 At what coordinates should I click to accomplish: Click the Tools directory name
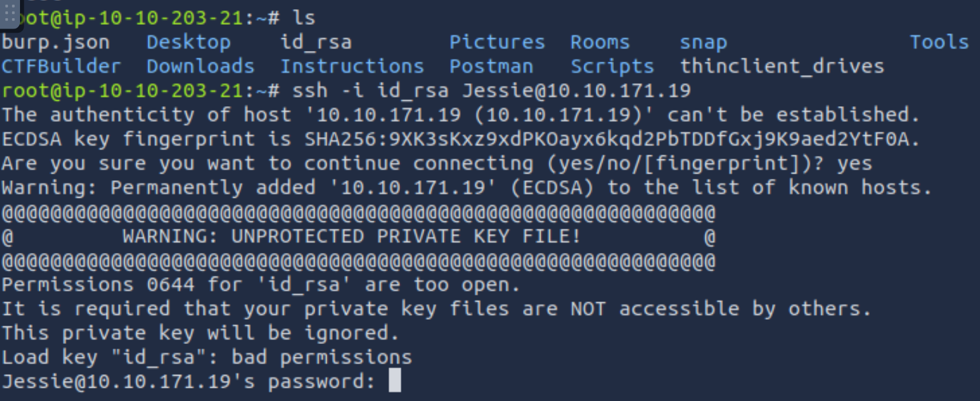[x=939, y=42]
